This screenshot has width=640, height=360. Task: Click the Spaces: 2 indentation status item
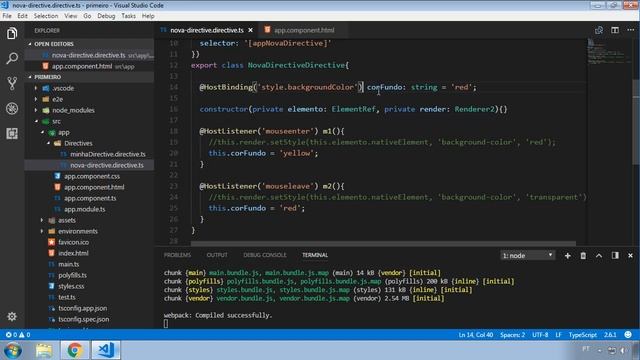[512, 335]
